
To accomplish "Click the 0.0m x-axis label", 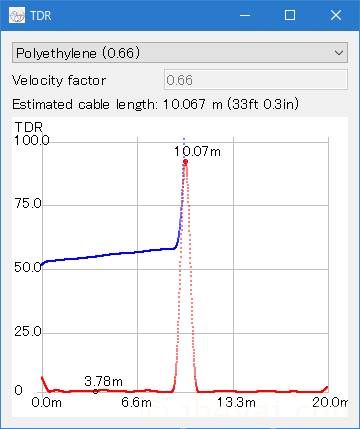I will tap(46, 402).
